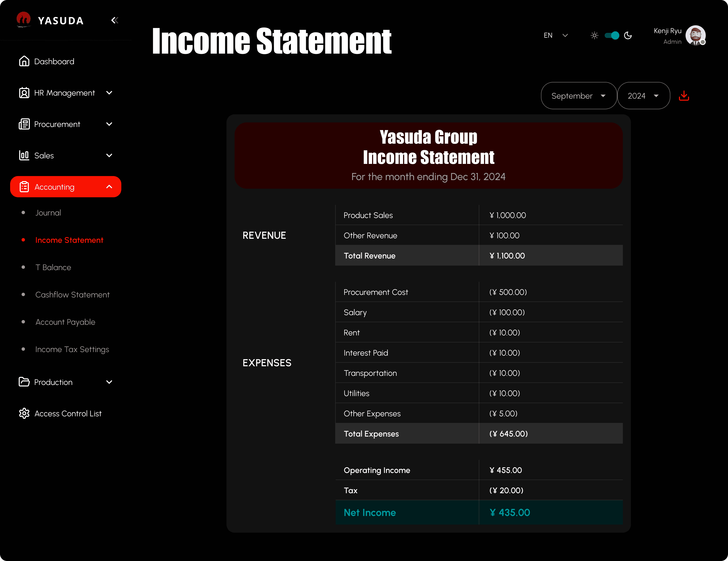Screen dimensions: 728x561
Task: Select the Accounting menu item
Action: coord(66,187)
